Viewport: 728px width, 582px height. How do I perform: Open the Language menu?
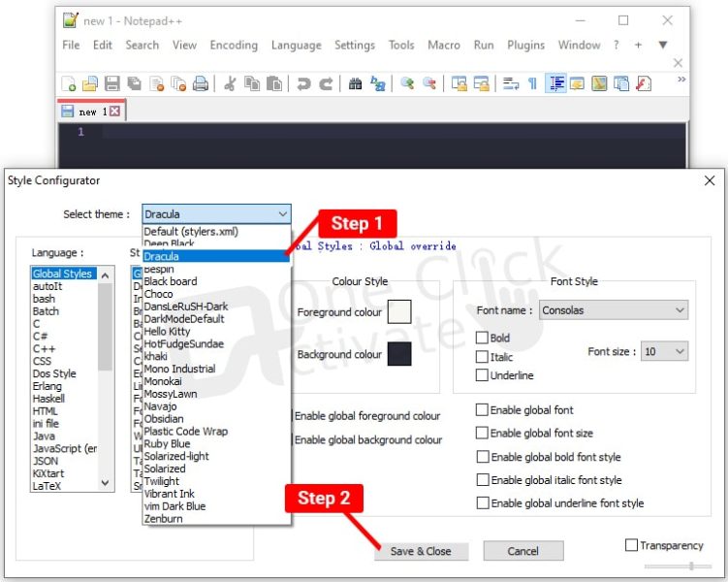pos(297,45)
